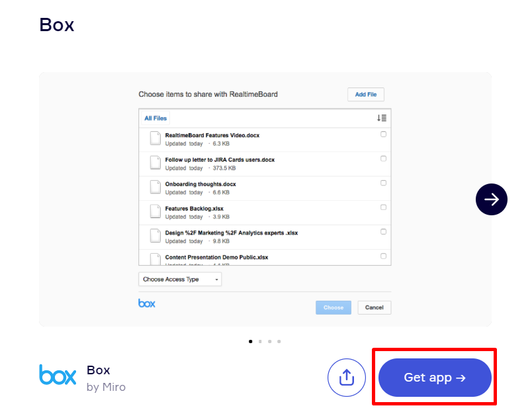Open Design Marketing Analytics experts .xlsx file
The width and height of the screenshot is (532, 420).
[x=231, y=233]
